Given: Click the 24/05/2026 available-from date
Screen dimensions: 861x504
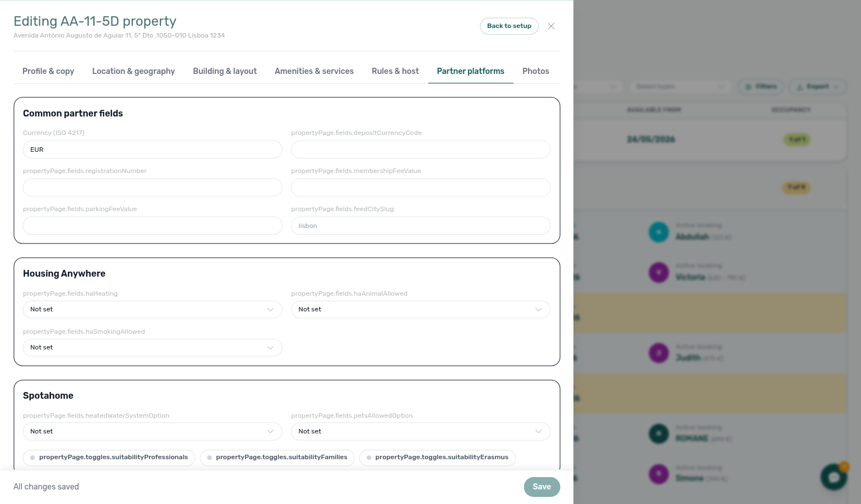Looking at the screenshot, I should (x=651, y=139).
